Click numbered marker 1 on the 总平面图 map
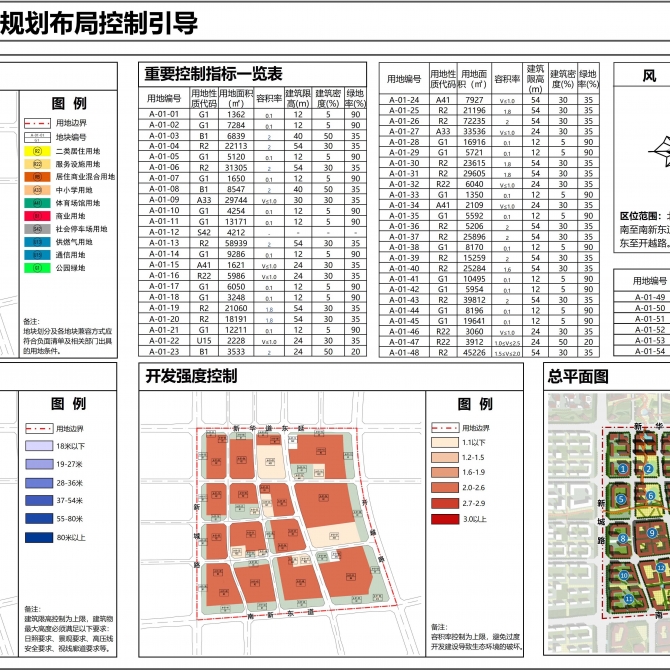Image resolution: width=670 pixels, height=670 pixels. click(622, 468)
